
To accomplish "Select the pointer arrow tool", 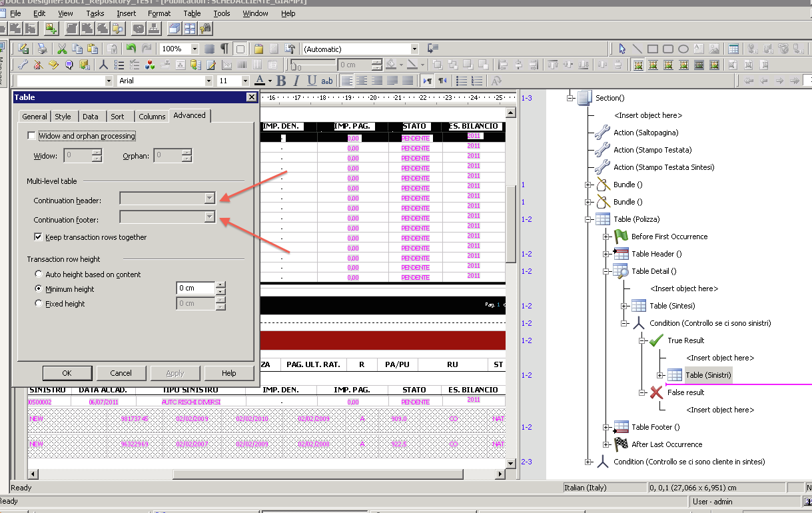I will (622, 49).
